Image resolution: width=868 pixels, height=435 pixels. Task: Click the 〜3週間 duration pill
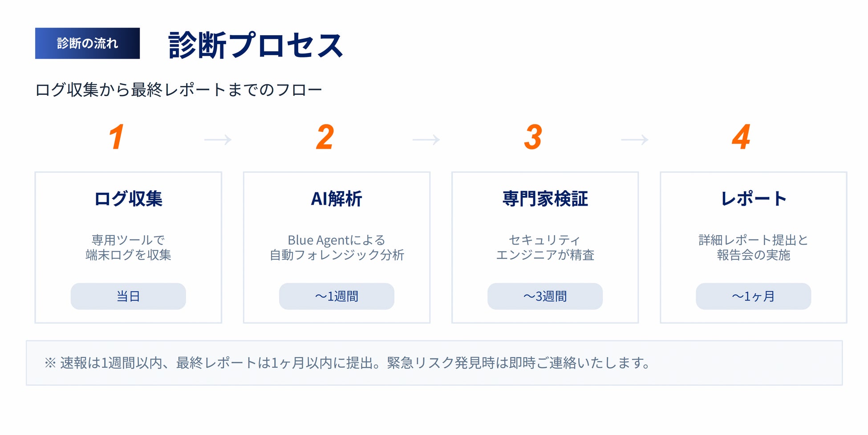(545, 296)
